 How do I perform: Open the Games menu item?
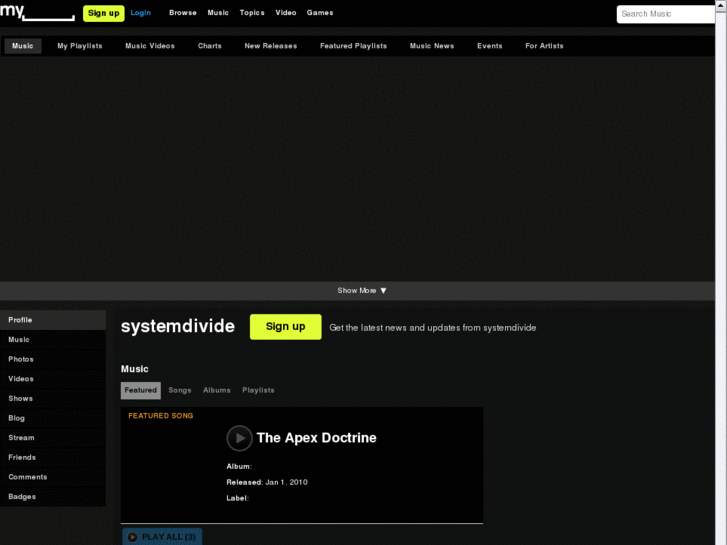320,13
